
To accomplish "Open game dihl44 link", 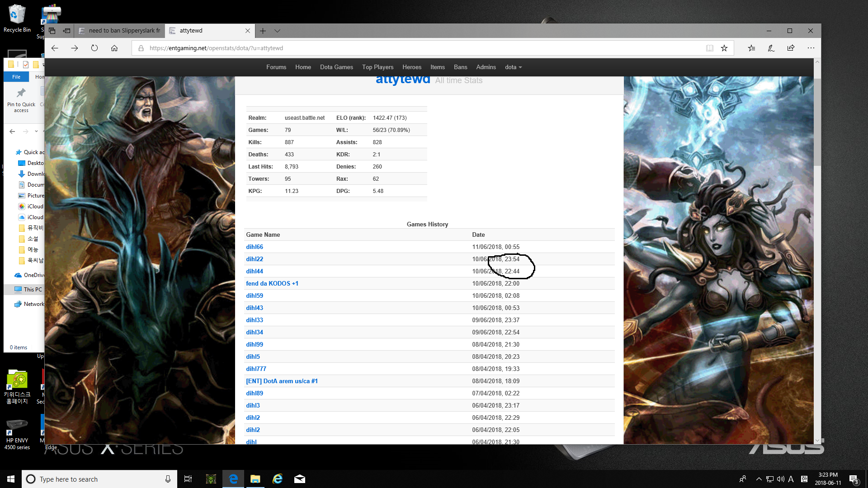I will [255, 272].
